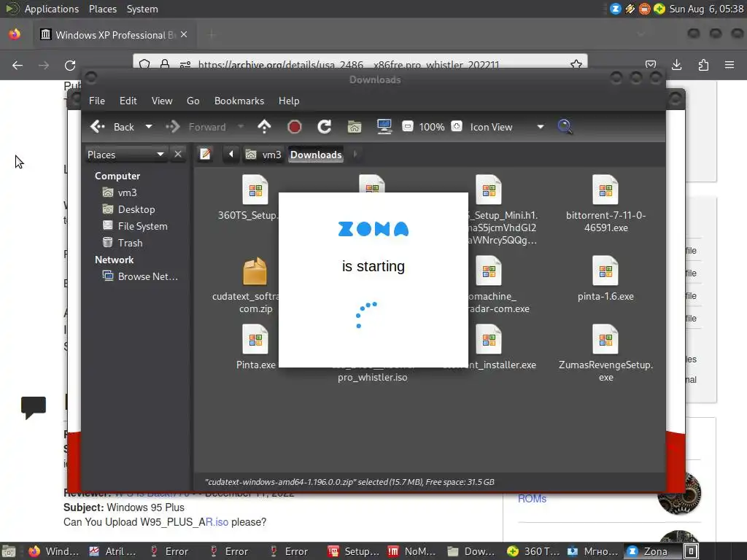Open Firefox hamburger application menu
This screenshot has height=560, width=747.
pyautogui.click(x=729, y=65)
